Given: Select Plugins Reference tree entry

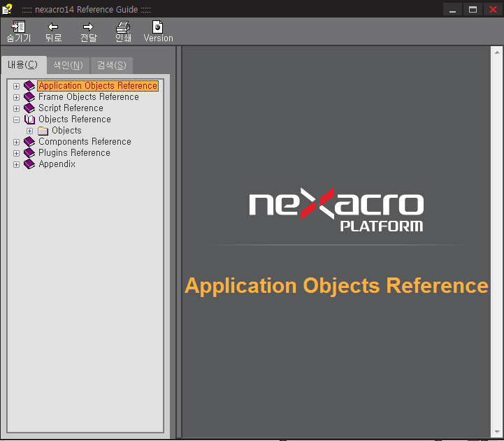Looking at the screenshot, I should click(74, 152).
